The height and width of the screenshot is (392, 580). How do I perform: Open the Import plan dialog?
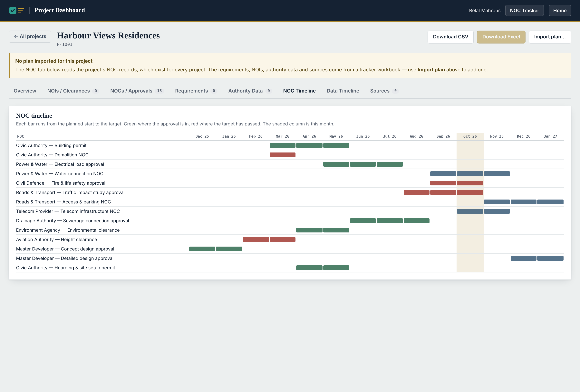point(550,37)
